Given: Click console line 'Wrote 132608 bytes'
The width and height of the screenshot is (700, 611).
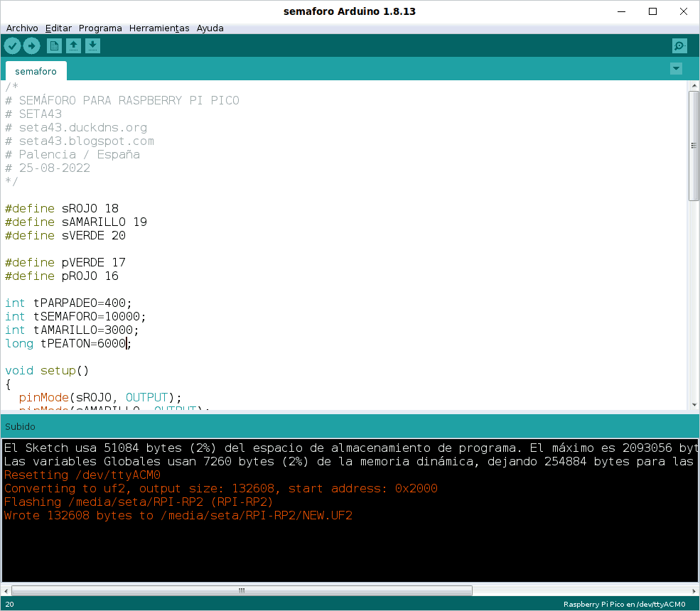Looking at the screenshot, I should click(178, 515).
